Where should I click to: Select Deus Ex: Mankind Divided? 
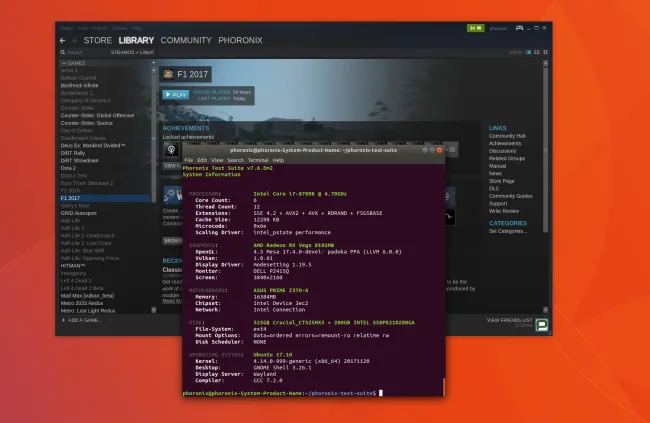tap(93, 146)
